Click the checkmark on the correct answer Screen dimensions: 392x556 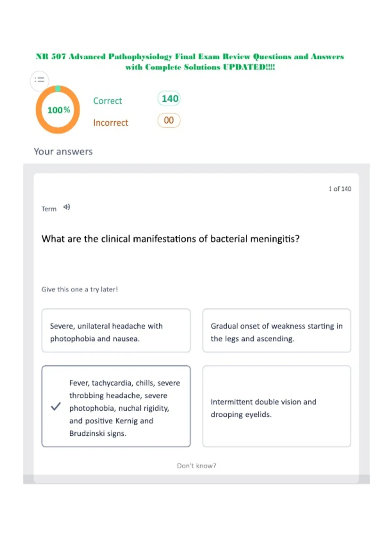[x=56, y=406]
